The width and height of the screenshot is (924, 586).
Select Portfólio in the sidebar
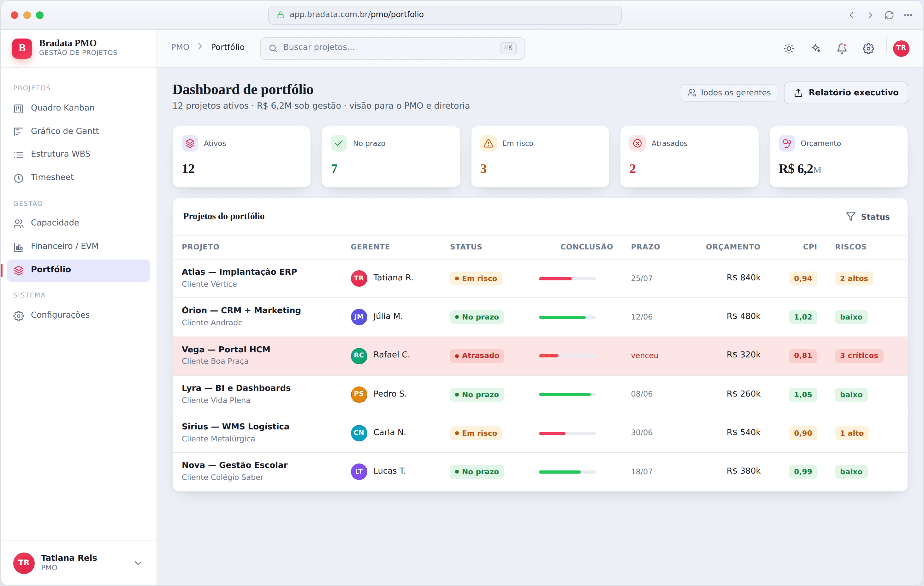pyautogui.click(x=78, y=270)
